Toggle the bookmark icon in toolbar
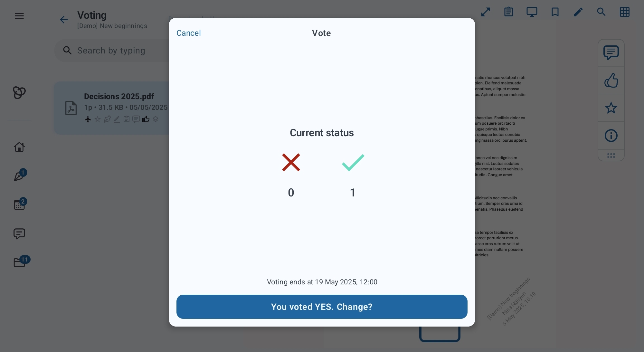This screenshot has height=352, width=644. [x=555, y=12]
